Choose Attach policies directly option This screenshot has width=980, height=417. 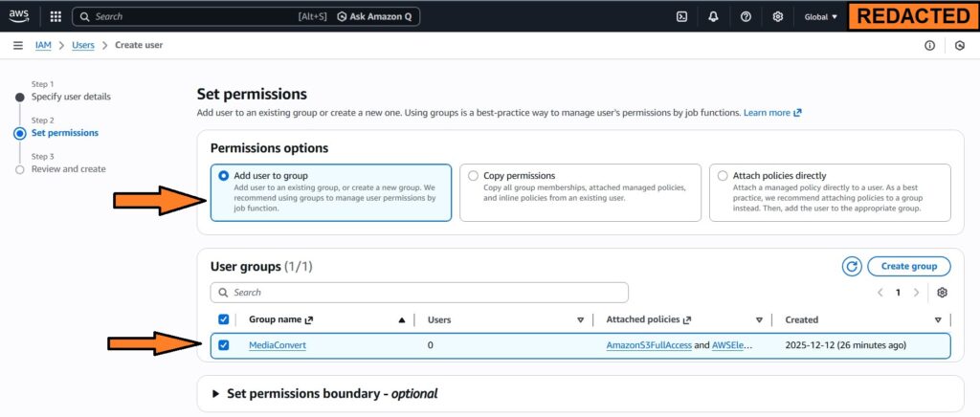coord(723,176)
